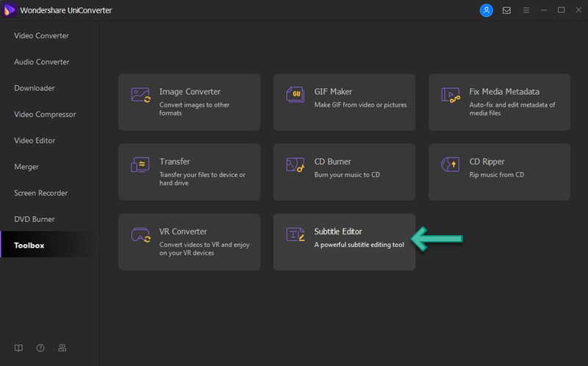Image resolution: width=588 pixels, height=366 pixels.
Task: Click the Image Converter icon
Action: point(140,95)
